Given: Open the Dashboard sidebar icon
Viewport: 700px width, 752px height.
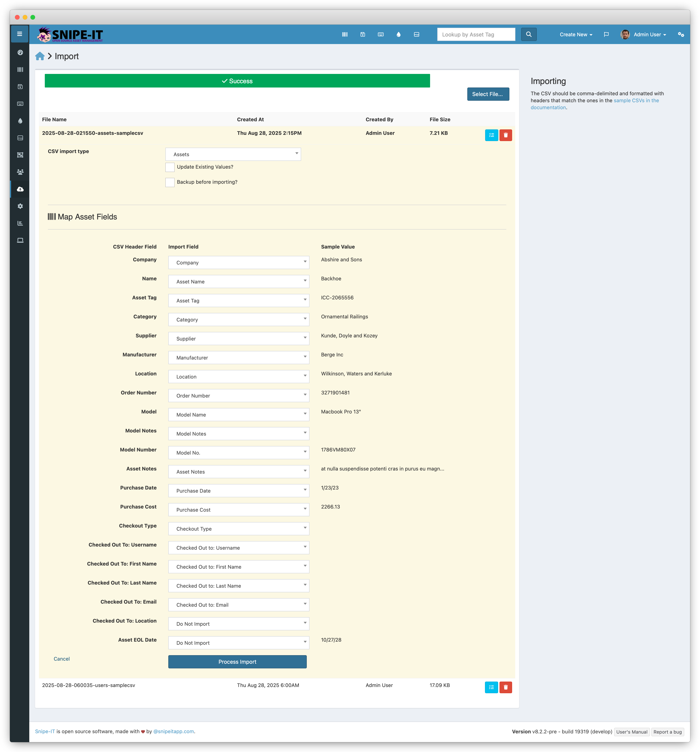Looking at the screenshot, I should tap(20, 53).
